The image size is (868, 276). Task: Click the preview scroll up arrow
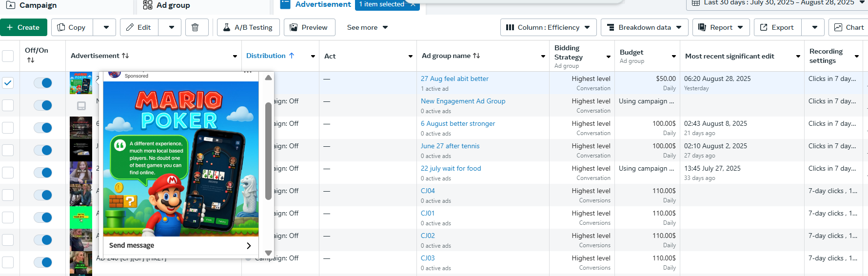click(x=268, y=78)
